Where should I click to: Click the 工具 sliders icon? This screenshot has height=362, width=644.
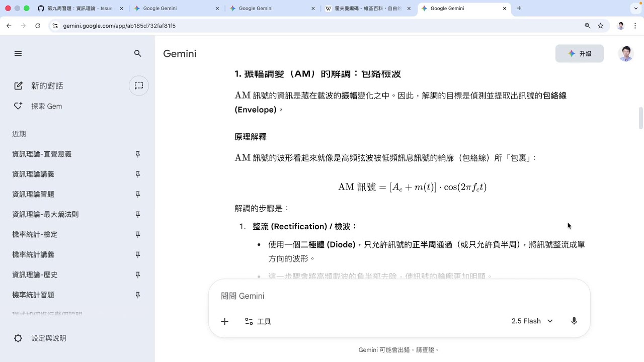pos(249,321)
